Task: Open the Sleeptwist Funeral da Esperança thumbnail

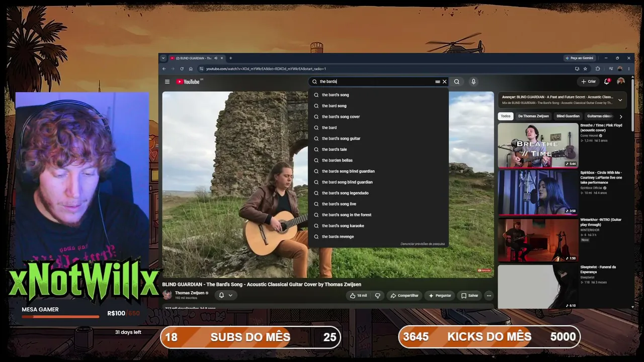Action: click(x=538, y=287)
